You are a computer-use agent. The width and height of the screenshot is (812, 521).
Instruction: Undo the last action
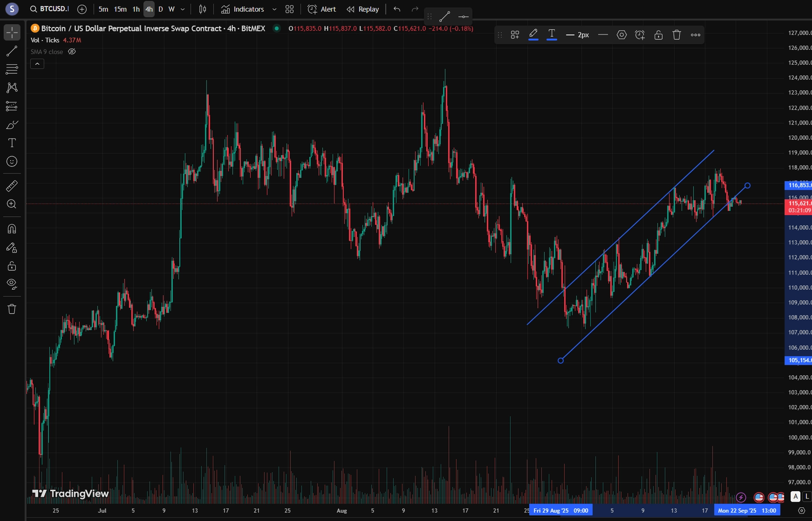[x=397, y=9]
